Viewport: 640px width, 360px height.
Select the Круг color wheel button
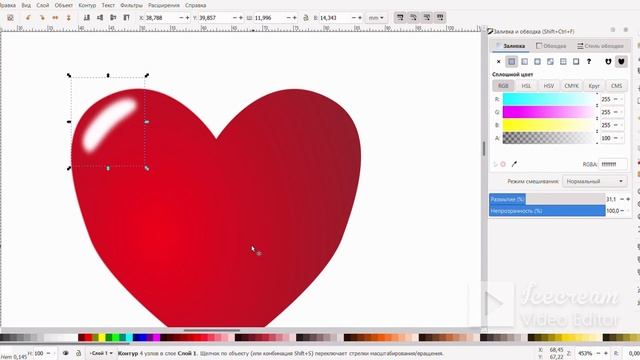594,86
